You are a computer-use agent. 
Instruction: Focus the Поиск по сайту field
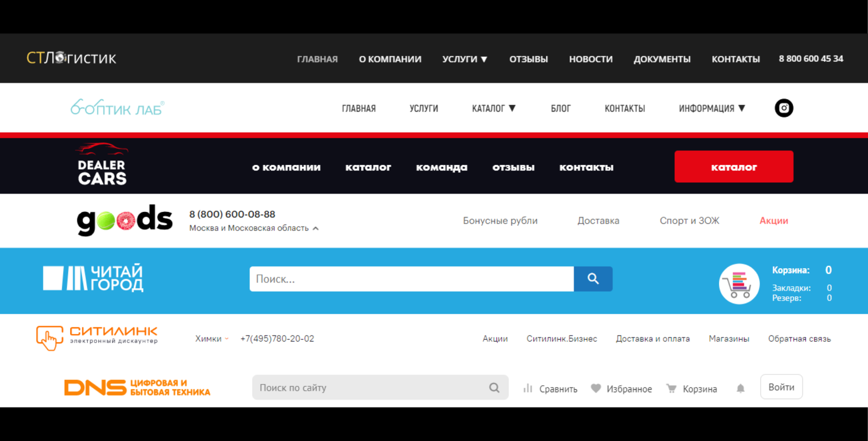click(380, 387)
